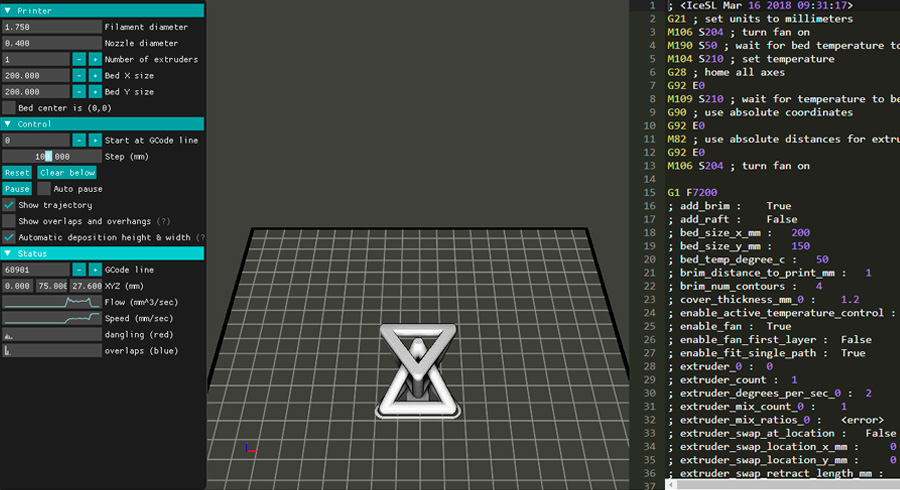Click the extruder_count : 1 line

[732, 379]
